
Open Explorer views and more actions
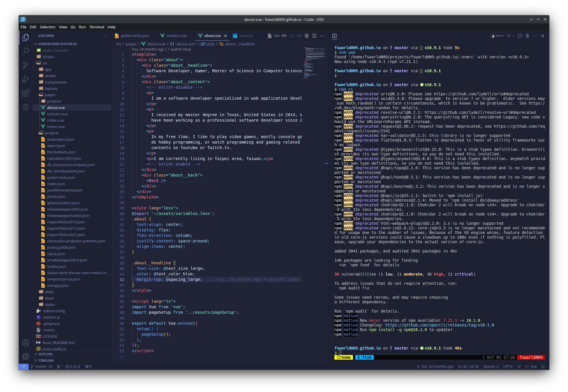[104, 36]
